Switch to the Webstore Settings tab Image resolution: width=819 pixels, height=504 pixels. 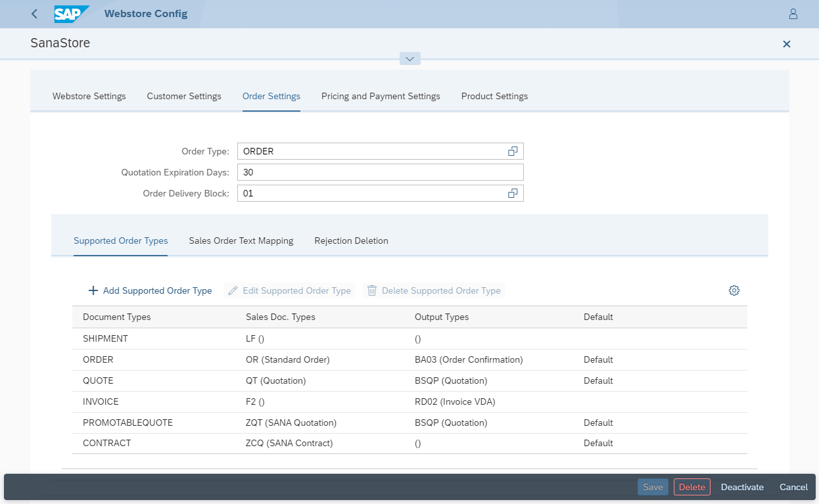tap(89, 96)
